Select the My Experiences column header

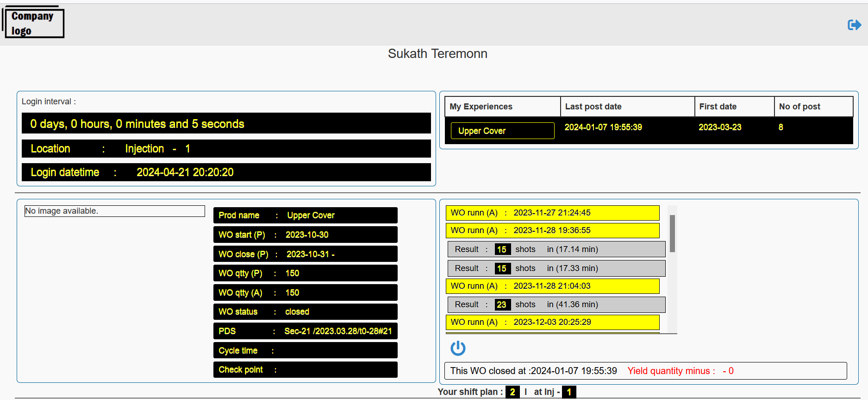[x=503, y=107]
